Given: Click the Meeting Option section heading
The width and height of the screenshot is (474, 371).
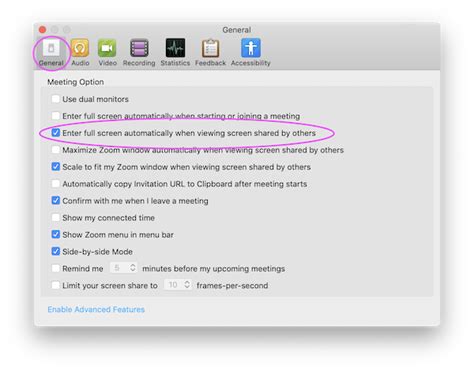Looking at the screenshot, I should pyautogui.click(x=75, y=82).
